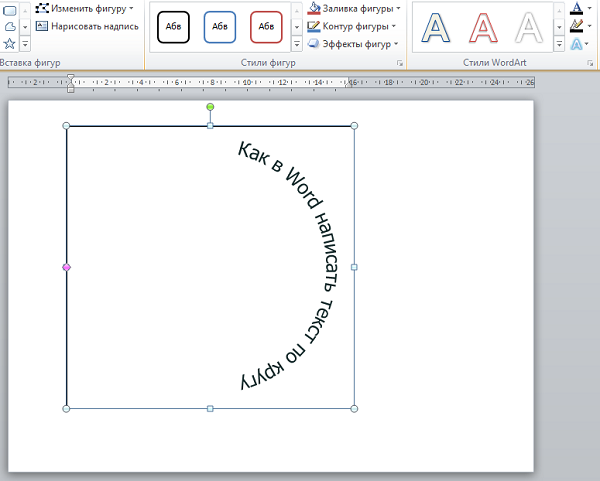Viewport: 600px width, 481px height.
Task: Select the rounded rectangle shape icon
Action: pyautogui.click(x=10, y=10)
